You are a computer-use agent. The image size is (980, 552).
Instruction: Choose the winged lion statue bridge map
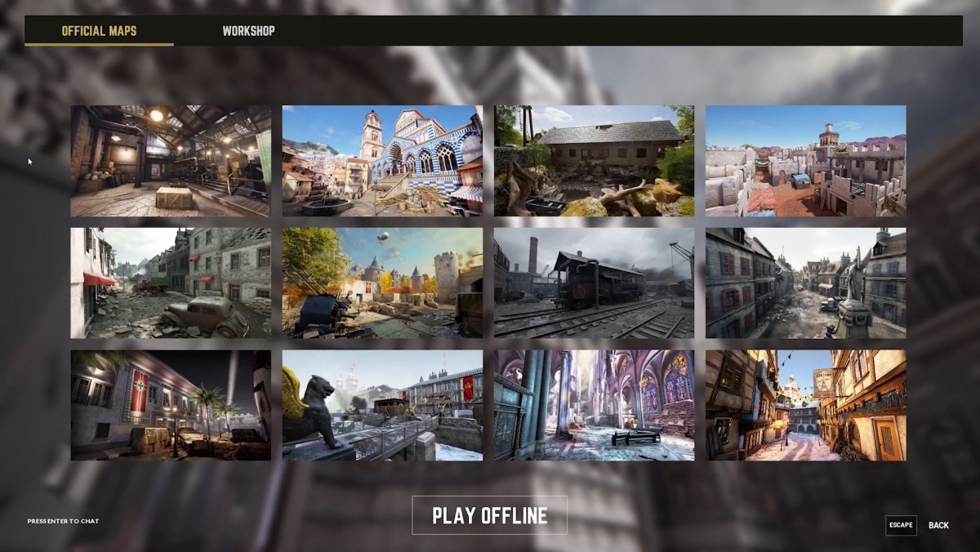tap(382, 405)
